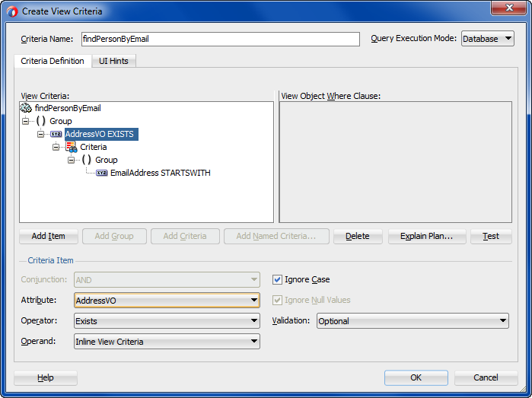Switch to the UI Hints tab

(x=113, y=61)
